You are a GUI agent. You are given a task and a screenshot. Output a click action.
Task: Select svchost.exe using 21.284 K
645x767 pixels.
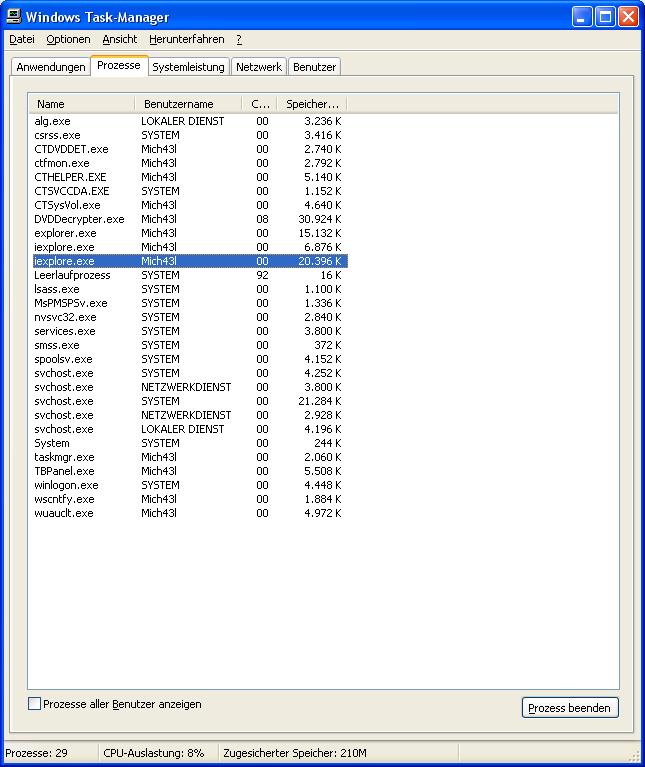click(x=190, y=402)
